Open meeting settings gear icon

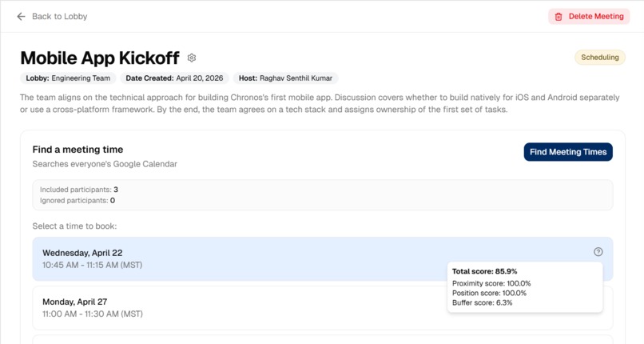[192, 58]
